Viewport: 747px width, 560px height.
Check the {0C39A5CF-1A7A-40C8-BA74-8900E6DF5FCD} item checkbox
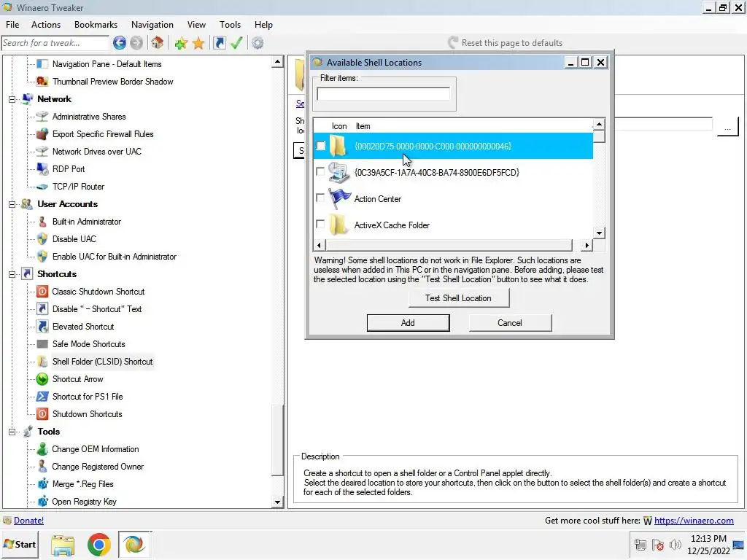tap(321, 171)
